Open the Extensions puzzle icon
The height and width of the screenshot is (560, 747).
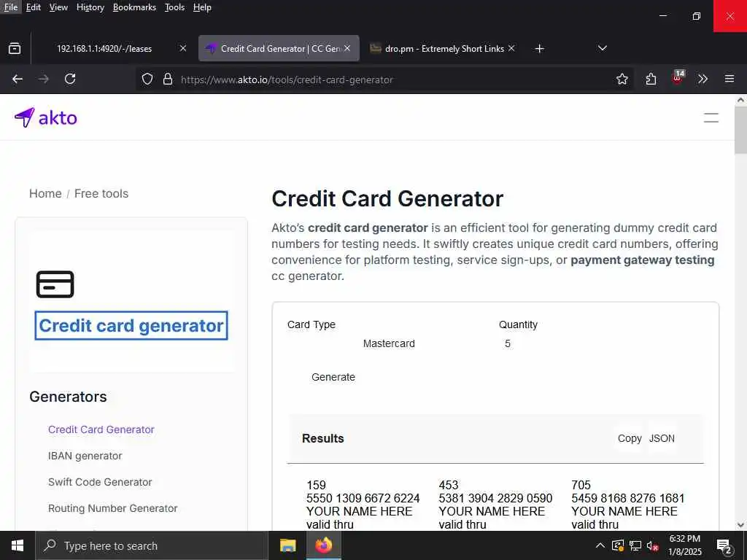[651, 79]
